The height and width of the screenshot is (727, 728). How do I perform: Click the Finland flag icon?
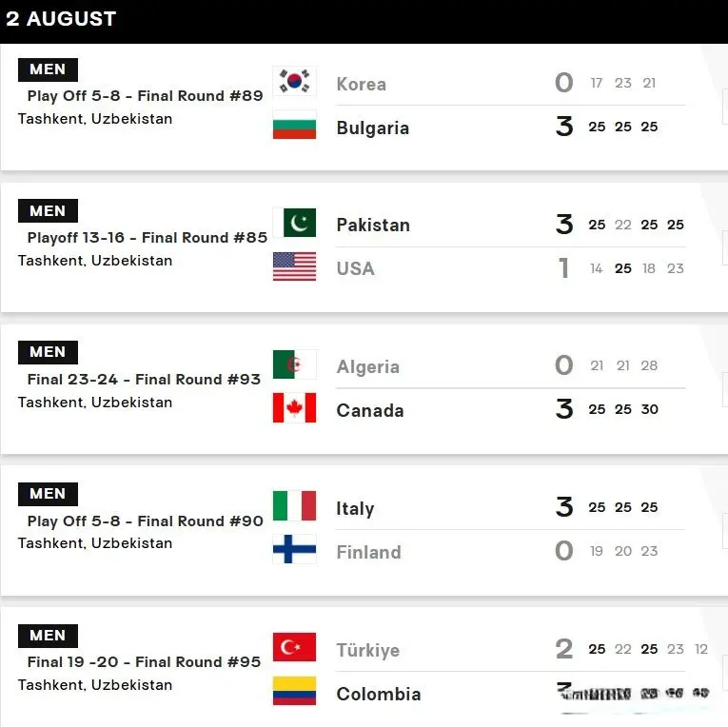click(x=294, y=549)
